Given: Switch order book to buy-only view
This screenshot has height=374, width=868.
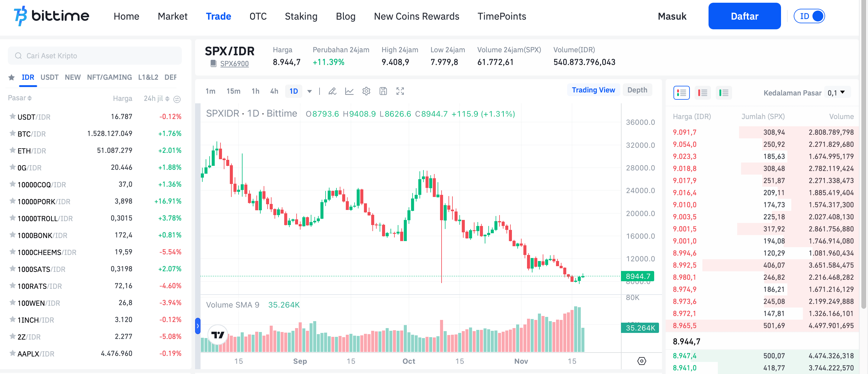Looking at the screenshot, I should coord(724,93).
